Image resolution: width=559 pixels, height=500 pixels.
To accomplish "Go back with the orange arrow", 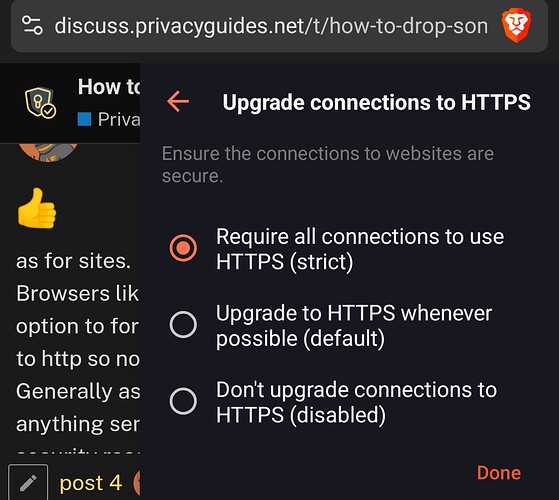I will coord(178,102).
